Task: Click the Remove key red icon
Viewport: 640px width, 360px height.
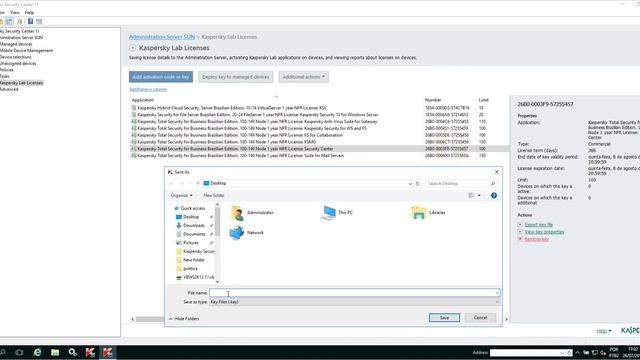Action: [520, 239]
